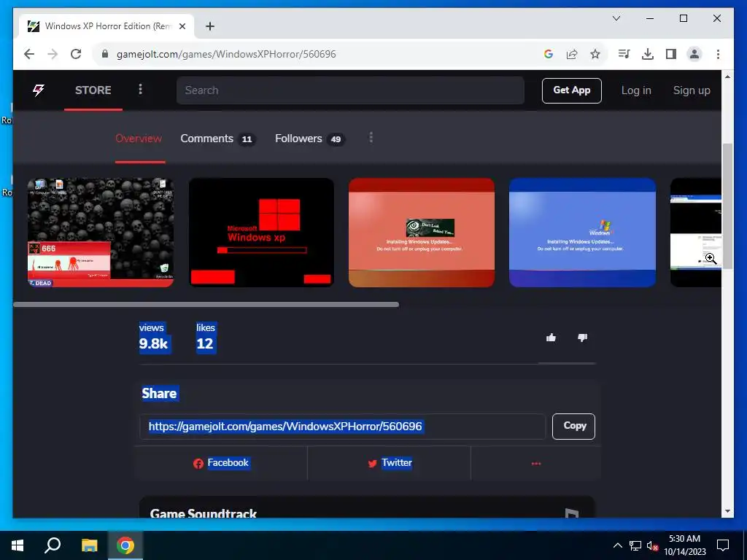Viewport: 747px width, 560px height.
Task: Dislike the game with thumbs down
Action: 582,338
